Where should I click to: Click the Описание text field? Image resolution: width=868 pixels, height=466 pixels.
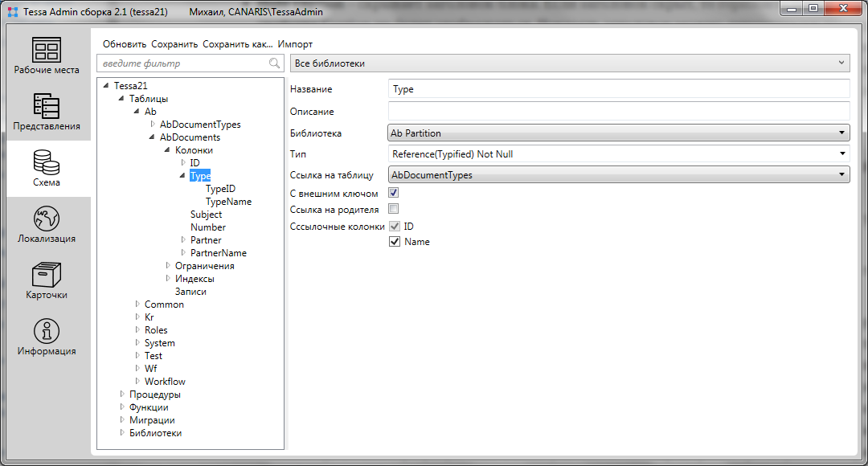tap(618, 111)
